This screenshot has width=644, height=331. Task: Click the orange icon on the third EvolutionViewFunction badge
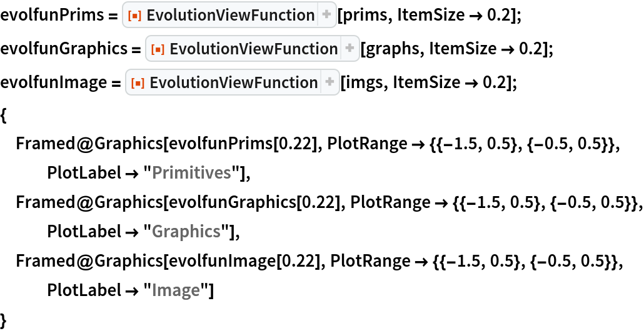(137, 83)
